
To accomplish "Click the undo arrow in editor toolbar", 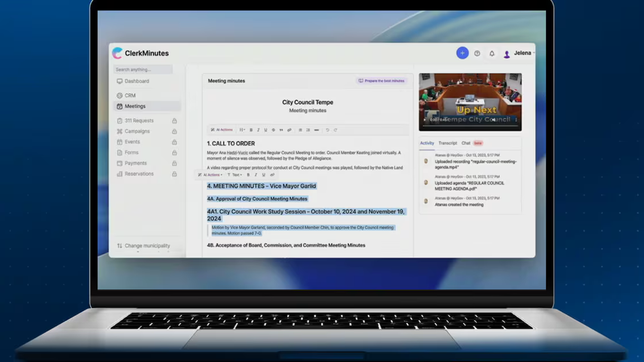I will click(x=328, y=130).
